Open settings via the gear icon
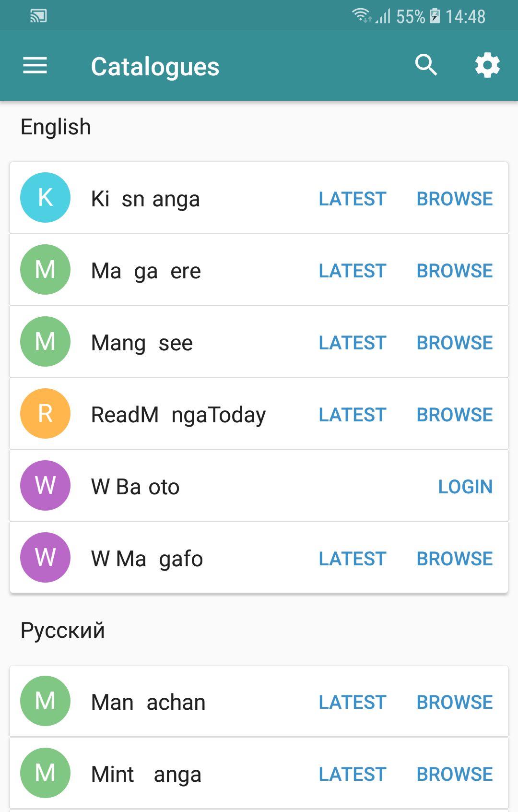The height and width of the screenshot is (812, 518). (487, 65)
